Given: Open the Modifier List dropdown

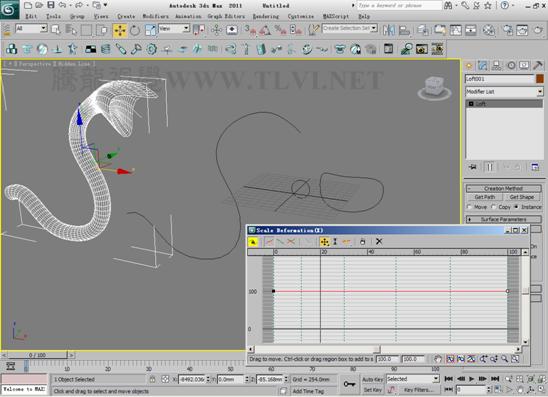Looking at the screenshot, I should tap(504, 92).
